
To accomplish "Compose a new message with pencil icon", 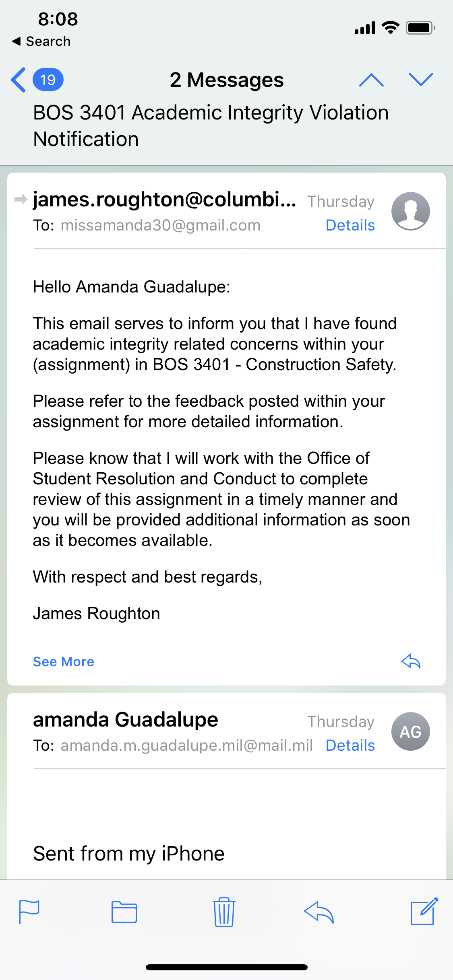I will [x=424, y=911].
